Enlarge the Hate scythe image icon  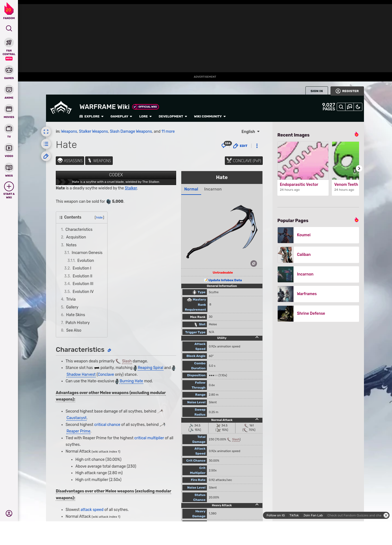pyautogui.click(x=254, y=264)
